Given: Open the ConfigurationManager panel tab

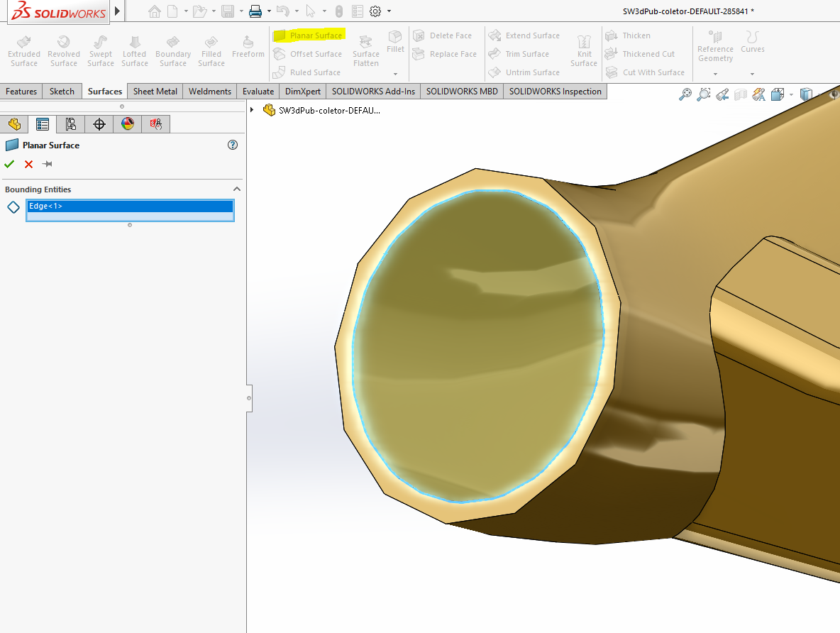Looking at the screenshot, I should coord(71,124).
